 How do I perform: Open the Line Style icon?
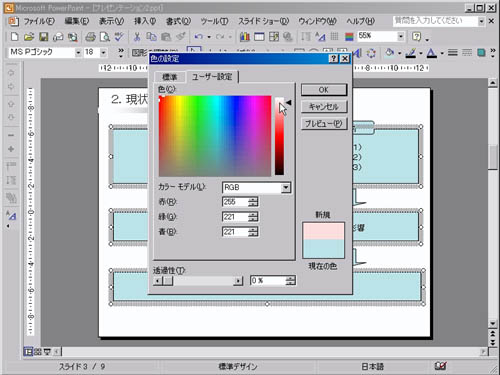tap(452, 52)
